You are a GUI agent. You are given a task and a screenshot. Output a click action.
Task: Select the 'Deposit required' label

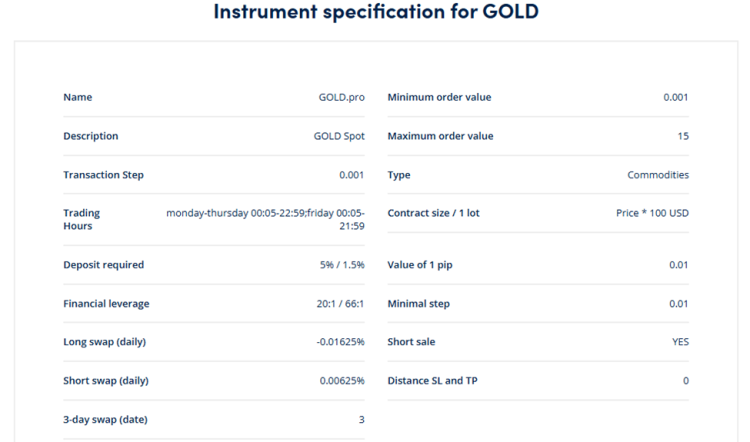[x=103, y=265]
